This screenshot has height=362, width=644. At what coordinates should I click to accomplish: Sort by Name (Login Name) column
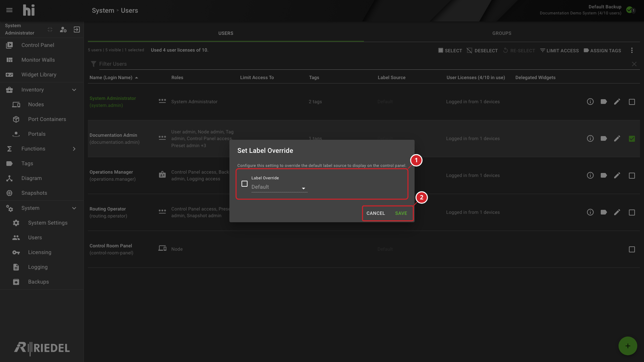coord(114,77)
